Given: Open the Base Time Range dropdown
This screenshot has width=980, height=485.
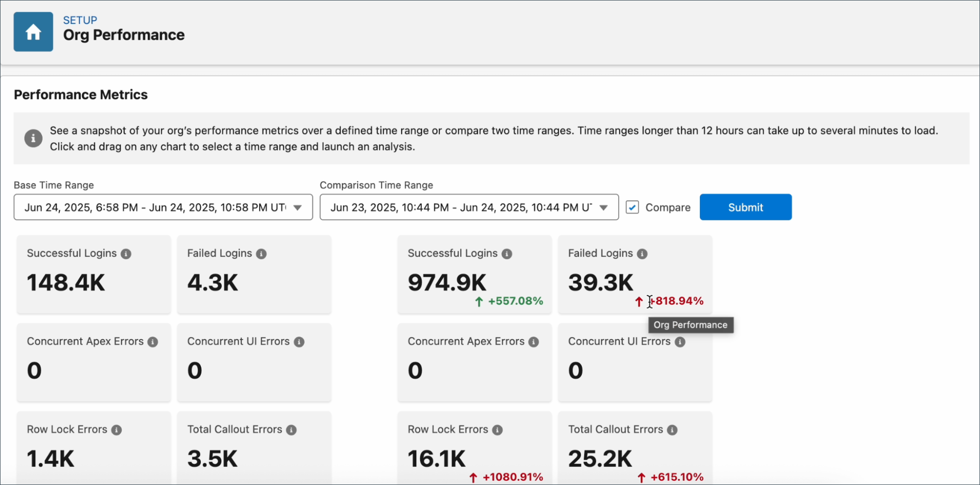Looking at the screenshot, I should (x=298, y=207).
